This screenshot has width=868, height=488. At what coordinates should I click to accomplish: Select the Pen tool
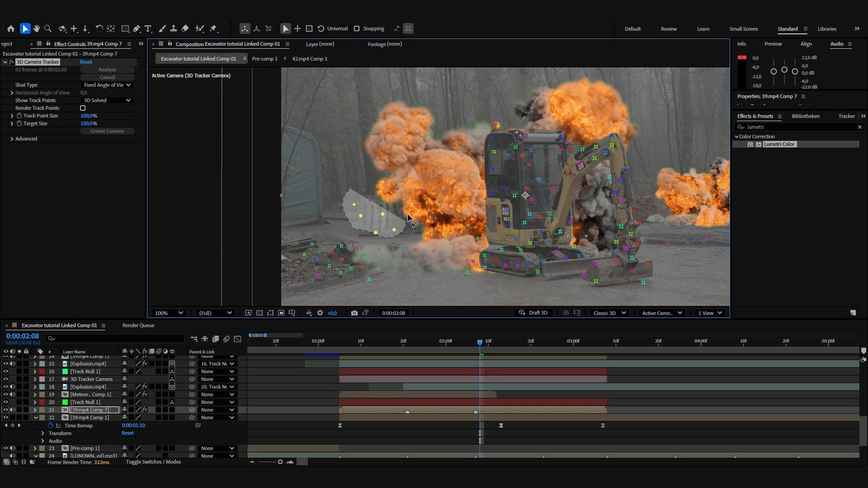pos(137,29)
